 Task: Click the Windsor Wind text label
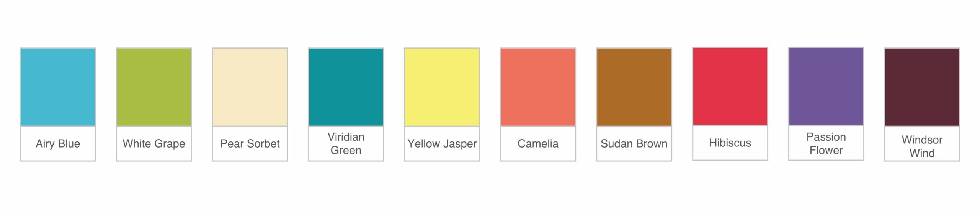(x=922, y=146)
